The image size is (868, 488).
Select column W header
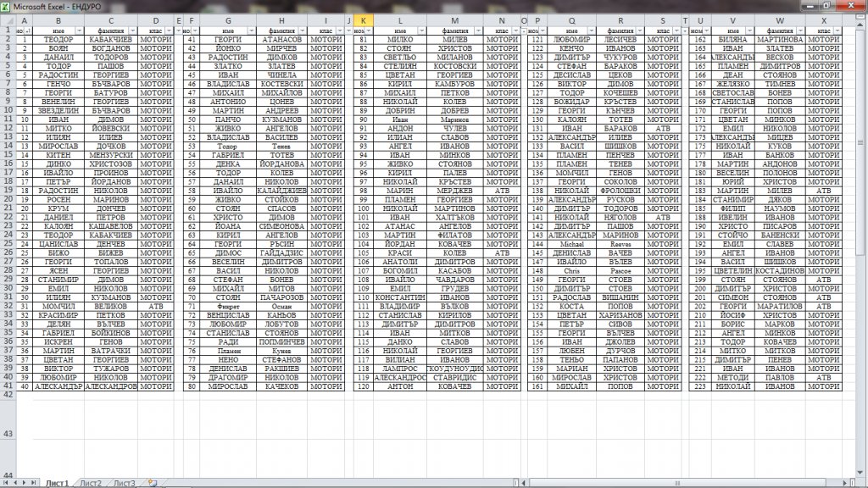(x=780, y=20)
